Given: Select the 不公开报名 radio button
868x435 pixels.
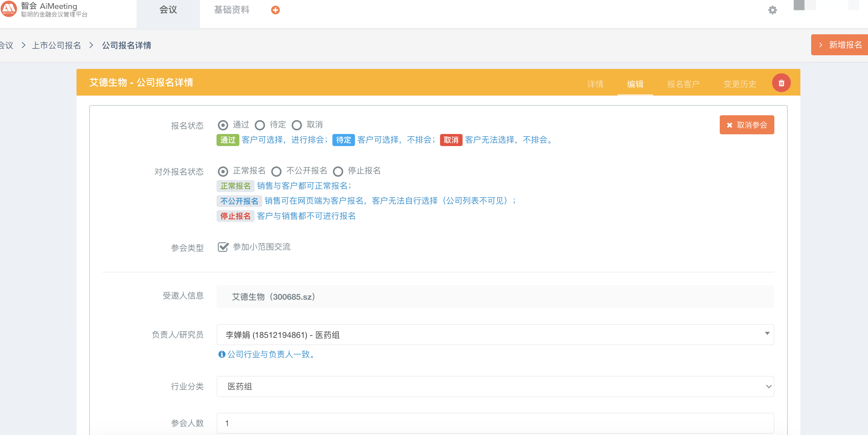Looking at the screenshot, I should [276, 171].
